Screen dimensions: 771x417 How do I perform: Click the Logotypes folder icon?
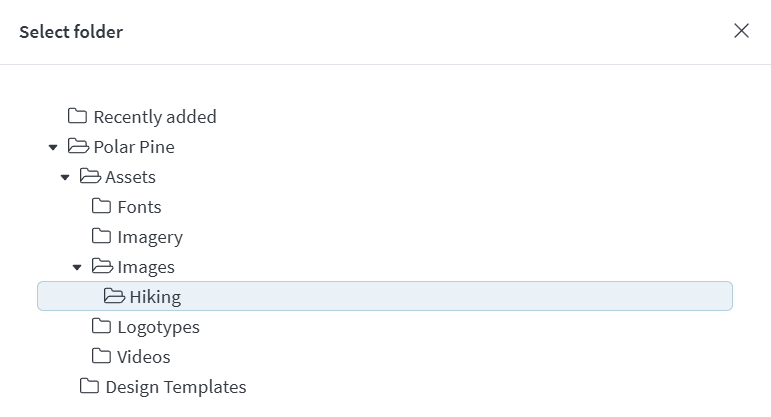(x=101, y=326)
